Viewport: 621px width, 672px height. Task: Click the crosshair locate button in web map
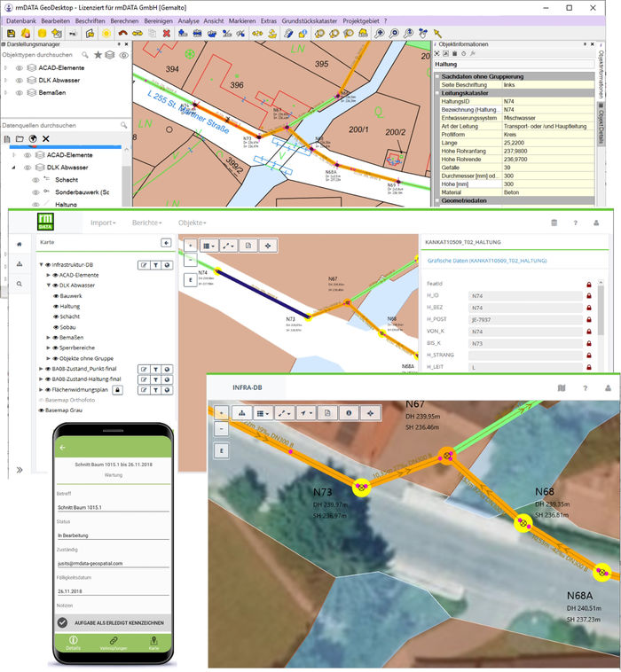pos(268,246)
